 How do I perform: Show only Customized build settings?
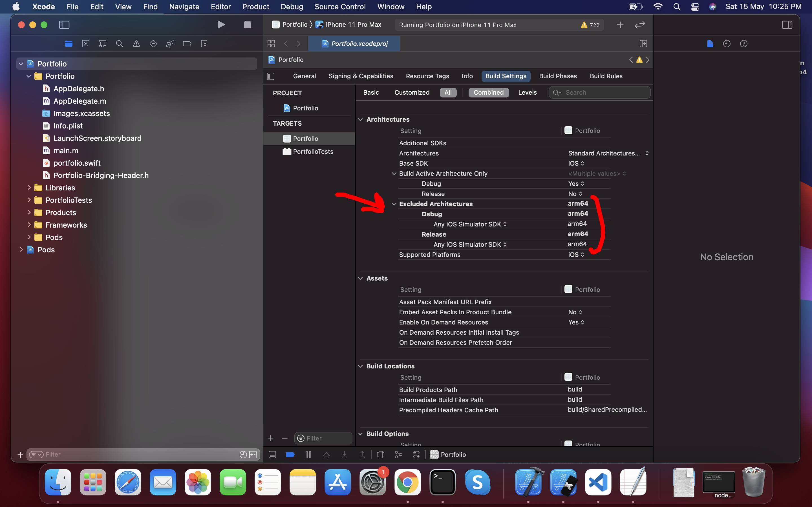[412, 93]
